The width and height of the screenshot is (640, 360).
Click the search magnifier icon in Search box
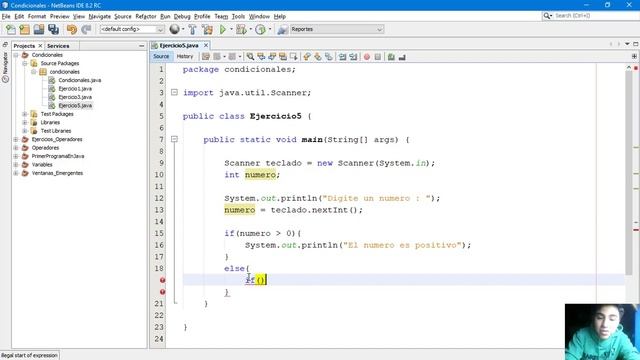(547, 16)
